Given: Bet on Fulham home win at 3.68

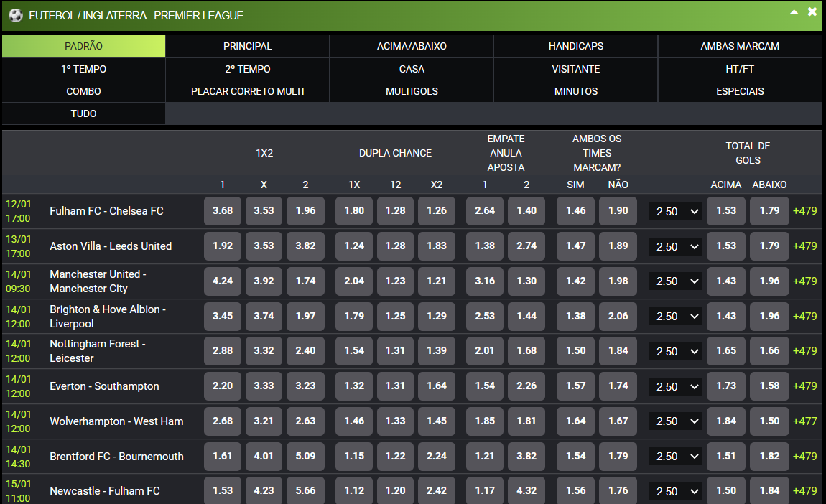Looking at the screenshot, I should 223,210.
